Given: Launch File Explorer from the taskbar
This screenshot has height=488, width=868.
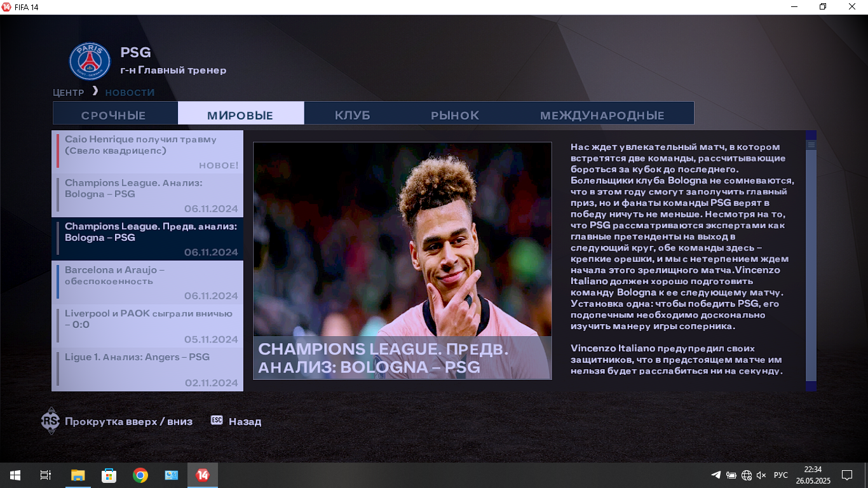Looking at the screenshot, I should (78, 475).
